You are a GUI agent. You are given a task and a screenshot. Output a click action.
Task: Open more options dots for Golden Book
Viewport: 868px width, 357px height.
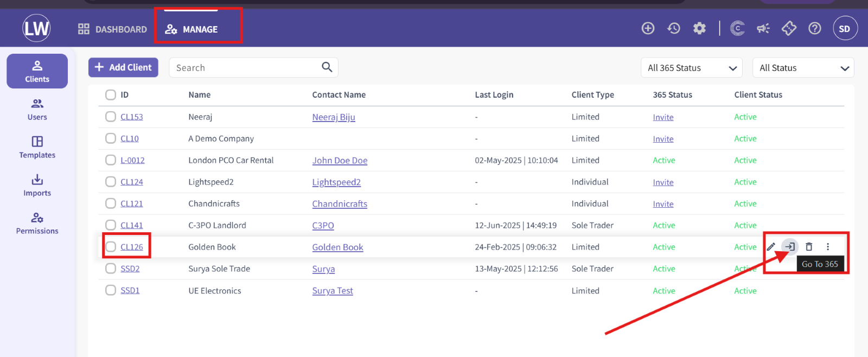coord(828,246)
